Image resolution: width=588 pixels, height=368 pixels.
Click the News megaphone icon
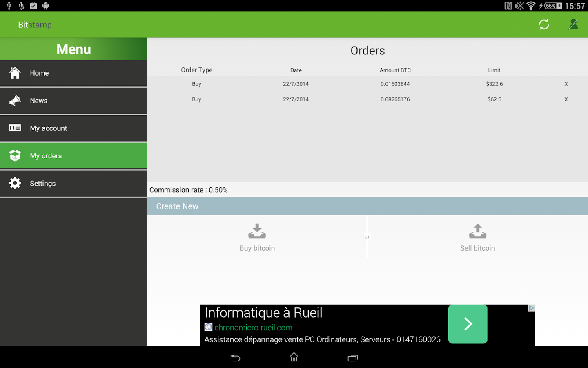click(15, 101)
